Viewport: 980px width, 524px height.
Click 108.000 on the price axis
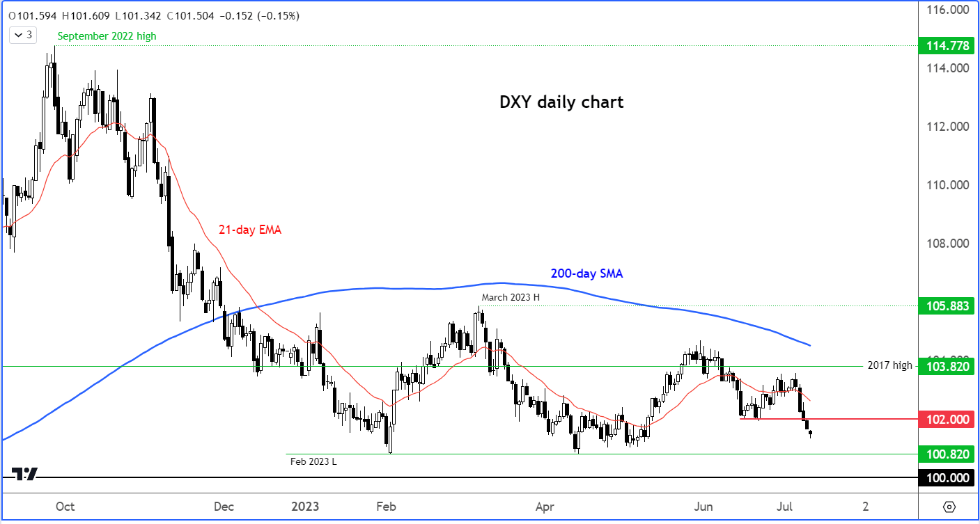(x=947, y=244)
